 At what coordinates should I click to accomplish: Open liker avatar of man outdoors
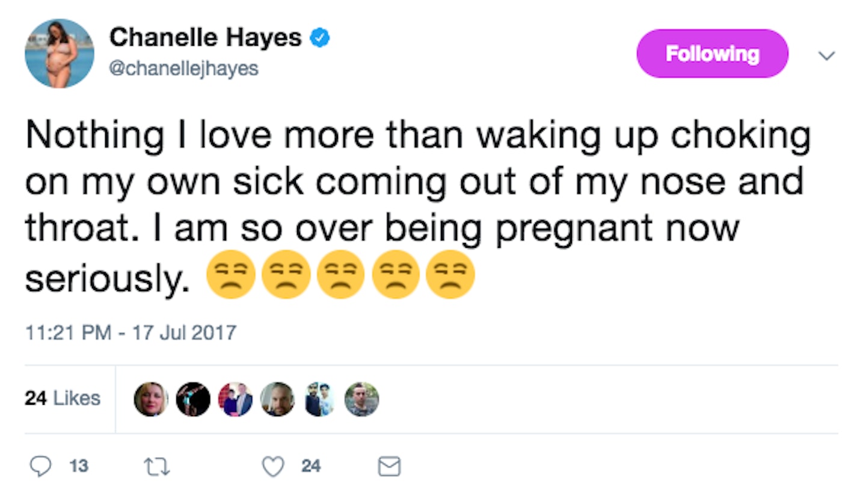pyautogui.click(x=361, y=399)
